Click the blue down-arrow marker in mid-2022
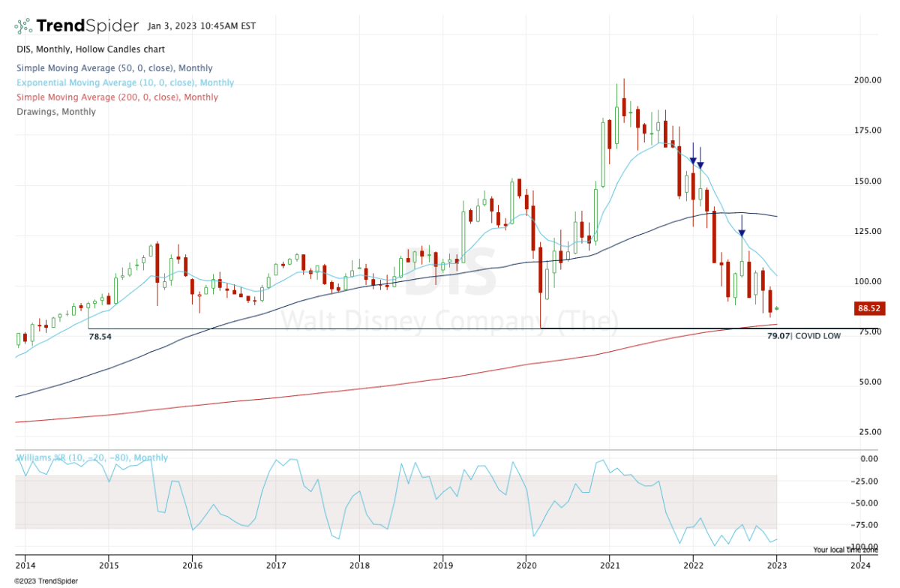 coord(742,233)
